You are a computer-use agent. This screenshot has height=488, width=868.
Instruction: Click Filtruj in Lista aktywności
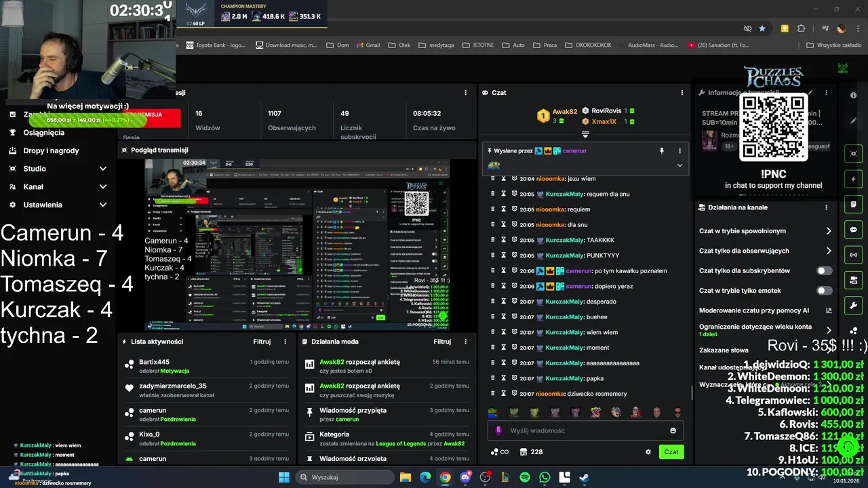click(262, 342)
